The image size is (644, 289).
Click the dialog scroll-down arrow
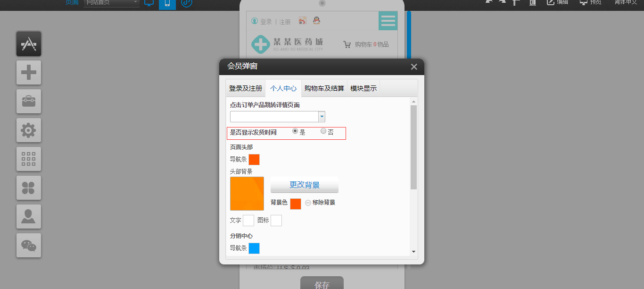coord(413,252)
